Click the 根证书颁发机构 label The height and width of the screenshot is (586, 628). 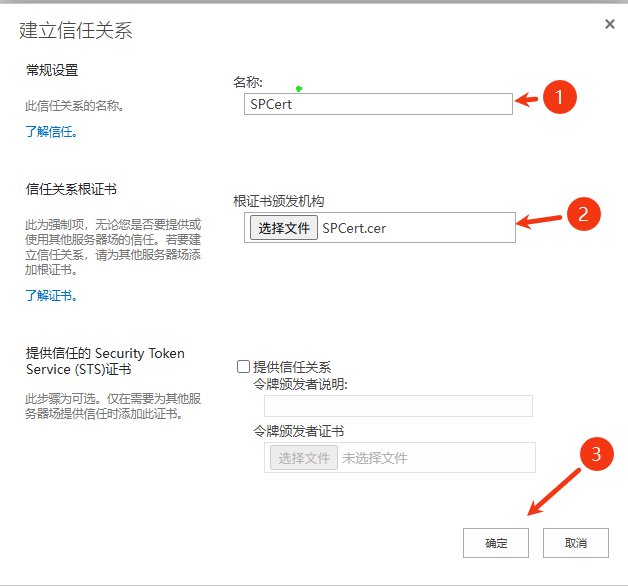279,201
